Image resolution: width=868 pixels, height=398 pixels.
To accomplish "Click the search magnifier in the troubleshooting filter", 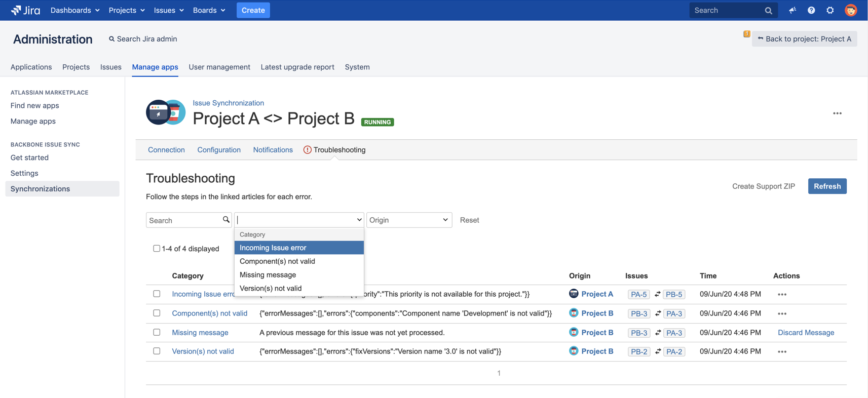I will point(226,220).
